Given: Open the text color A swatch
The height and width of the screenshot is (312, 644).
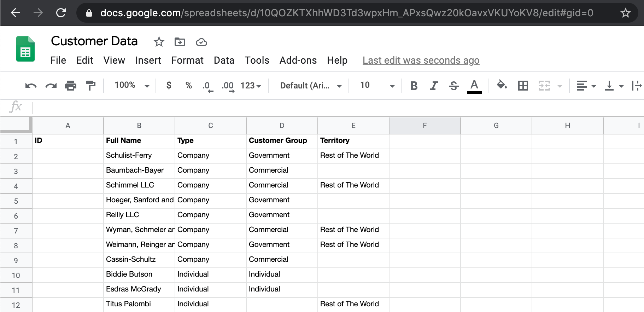Looking at the screenshot, I should coord(474,86).
